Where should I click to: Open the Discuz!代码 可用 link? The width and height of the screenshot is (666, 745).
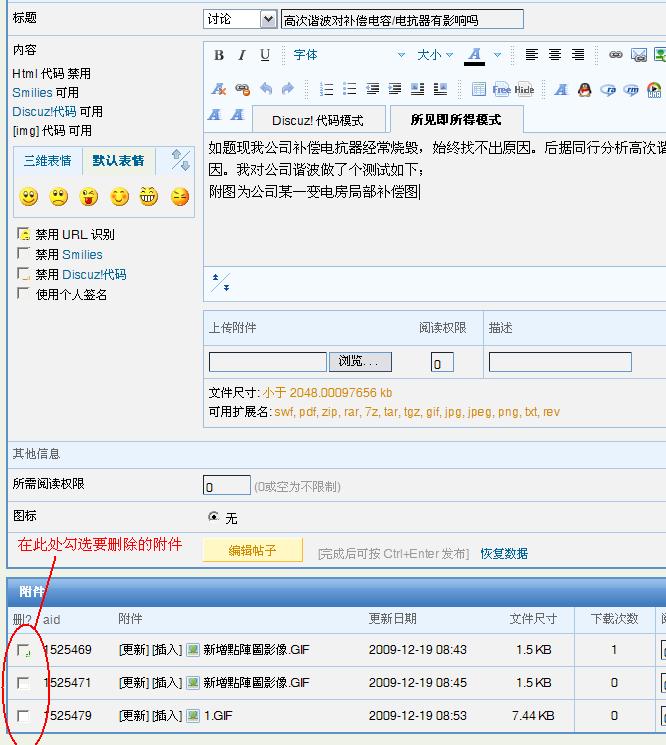pyautogui.click(x=44, y=112)
